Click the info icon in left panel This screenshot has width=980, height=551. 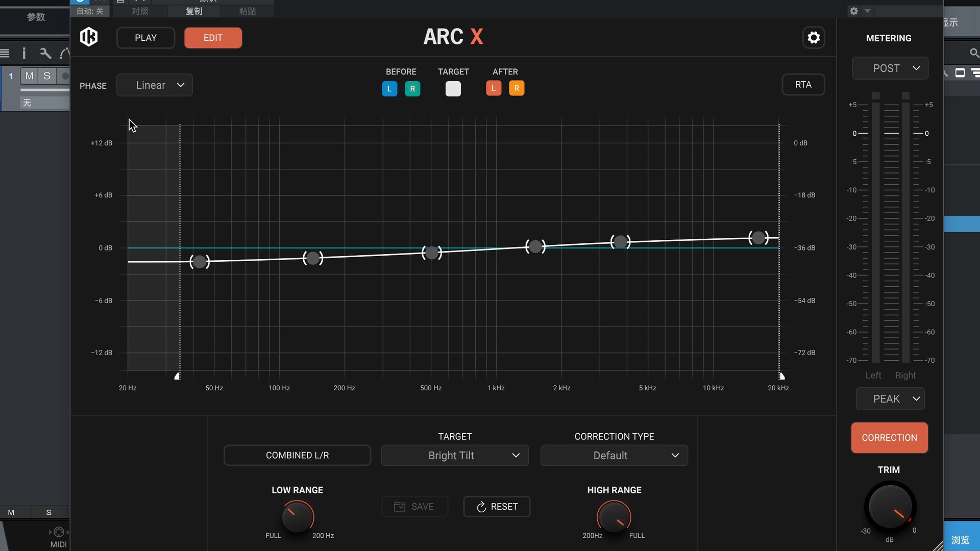(23, 53)
